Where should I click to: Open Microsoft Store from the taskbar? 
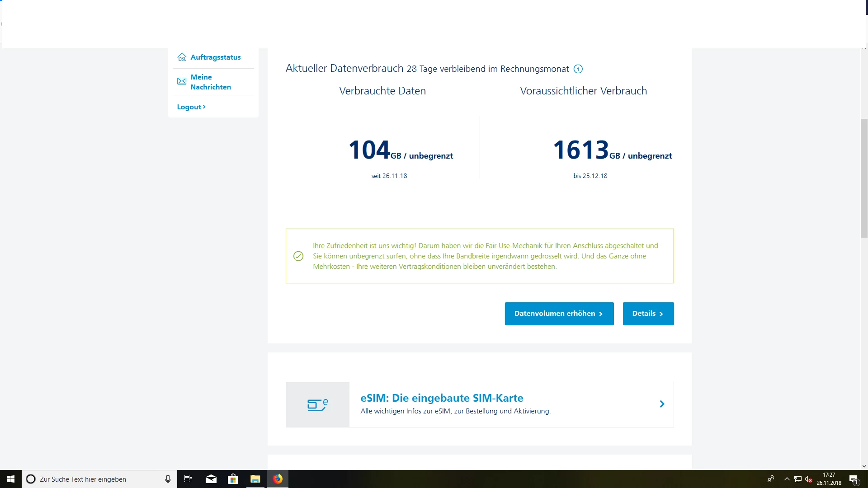point(233,479)
